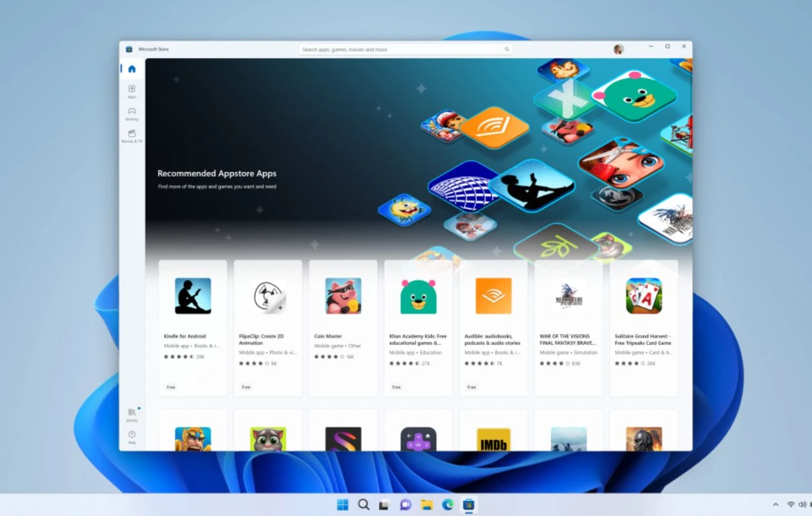Select the Home tab in the sidebar
The height and width of the screenshot is (516, 812).
tap(131, 68)
